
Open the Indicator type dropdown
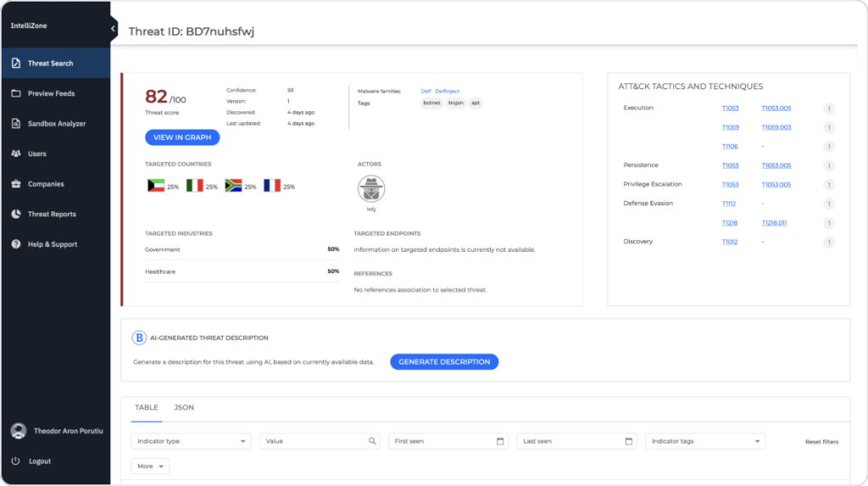tap(192, 441)
